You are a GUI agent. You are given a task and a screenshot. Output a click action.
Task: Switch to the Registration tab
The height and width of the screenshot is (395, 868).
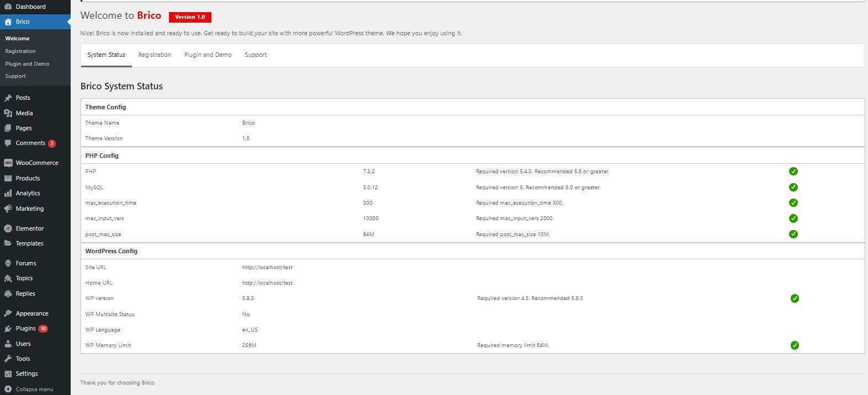point(155,55)
